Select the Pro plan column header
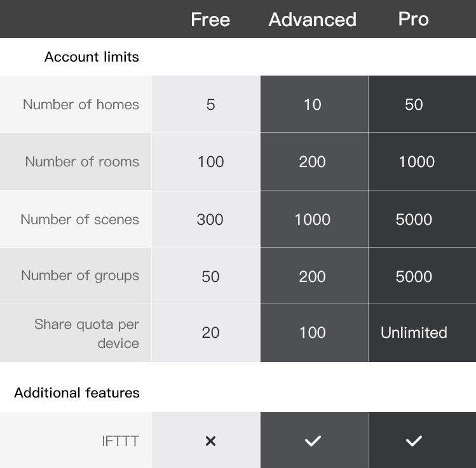Screen dimensions: 476x468 pyautogui.click(x=414, y=19)
